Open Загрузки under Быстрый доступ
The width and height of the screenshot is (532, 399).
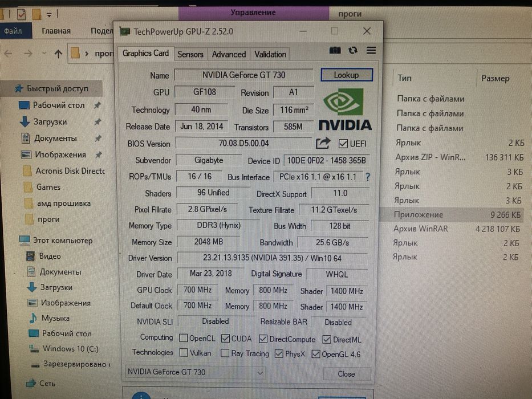pos(50,122)
